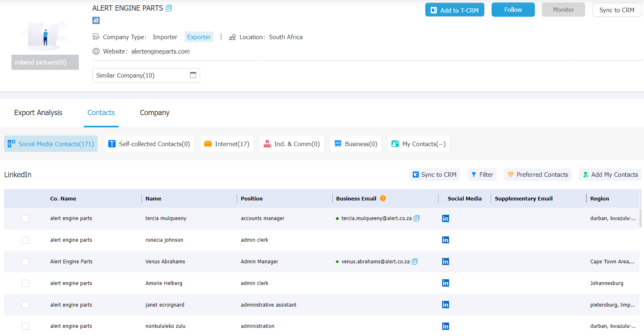Select My Contacts(--) tab

(x=418, y=144)
